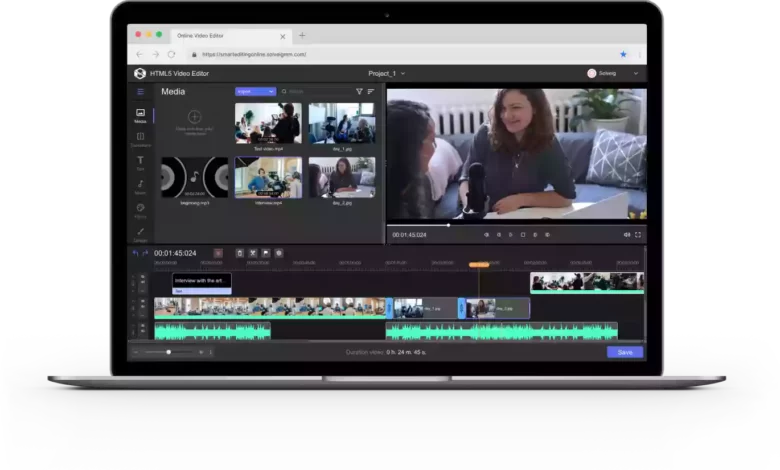Click the preview progress bar handle
The height and width of the screenshot is (470, 780).
pos(448,225)
